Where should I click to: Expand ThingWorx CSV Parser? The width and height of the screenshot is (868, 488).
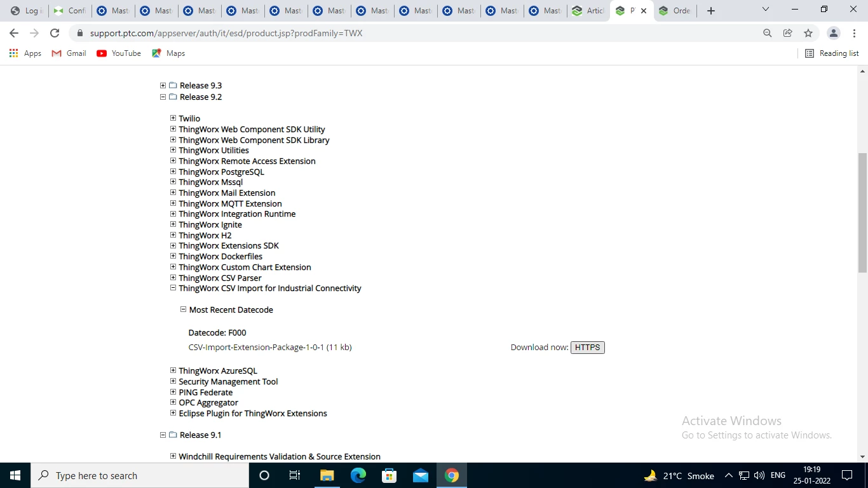click(x=173, y=278)
